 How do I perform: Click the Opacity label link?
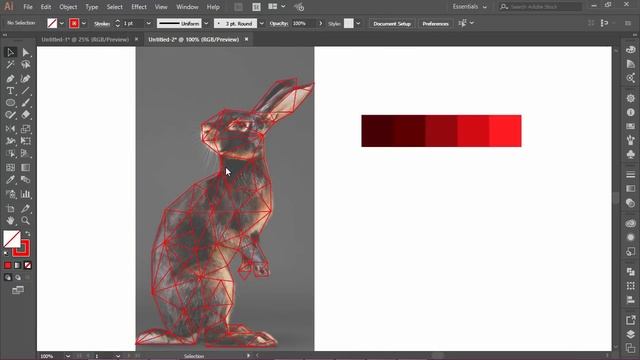(279, 23)
